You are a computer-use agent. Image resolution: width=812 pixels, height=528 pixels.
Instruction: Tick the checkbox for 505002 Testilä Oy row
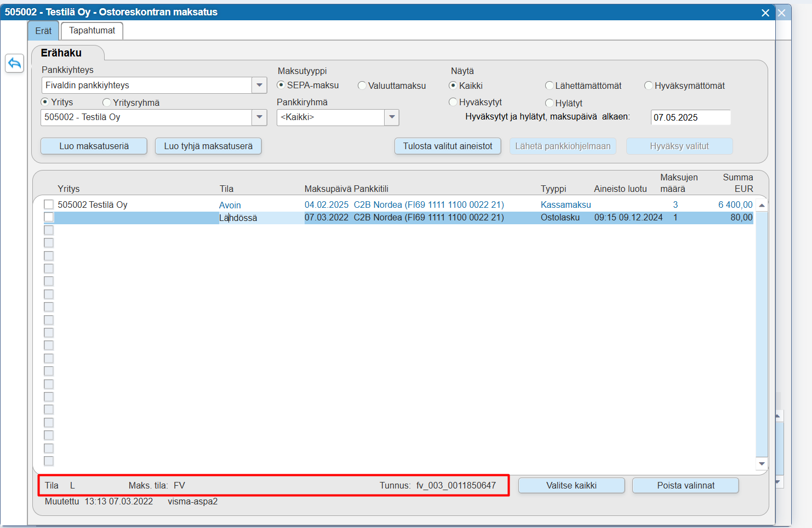[49, 205]
